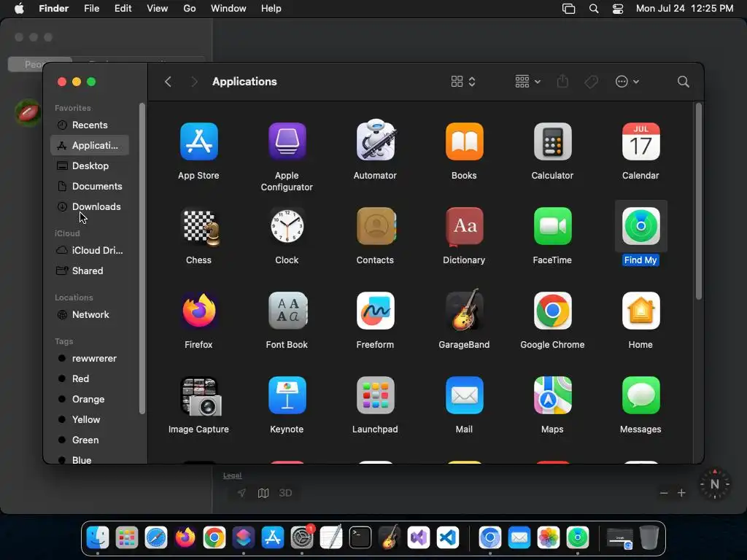Select the Image Capture app icon
Screen dimensions: 747x560
201,396
